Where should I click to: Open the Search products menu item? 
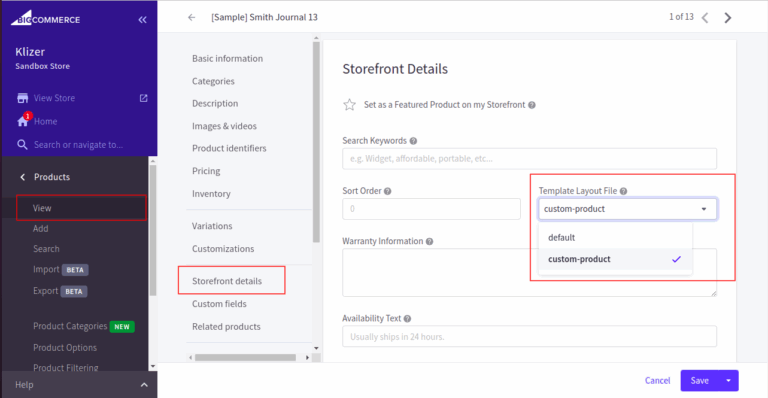click(46, 249)
